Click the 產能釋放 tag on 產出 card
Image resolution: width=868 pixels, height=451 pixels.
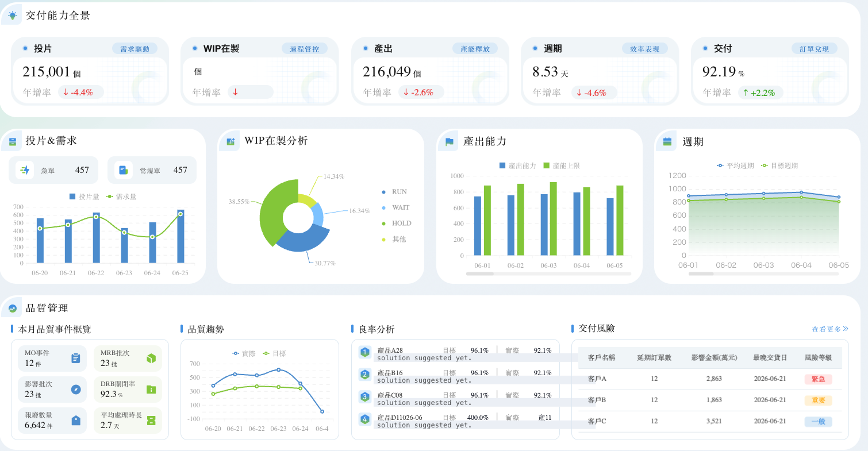coord(475,49)
